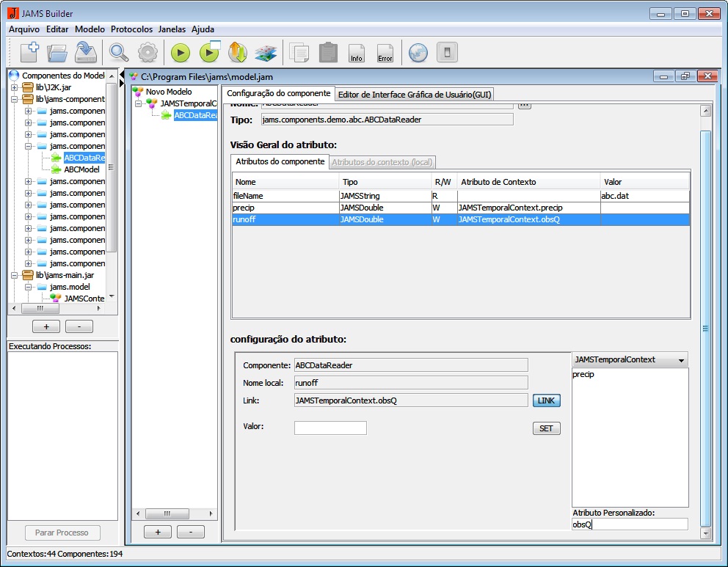Open a model file with folder icon
Image resolution: width=728 pixels, height=567 pixels.
(57, 52)
